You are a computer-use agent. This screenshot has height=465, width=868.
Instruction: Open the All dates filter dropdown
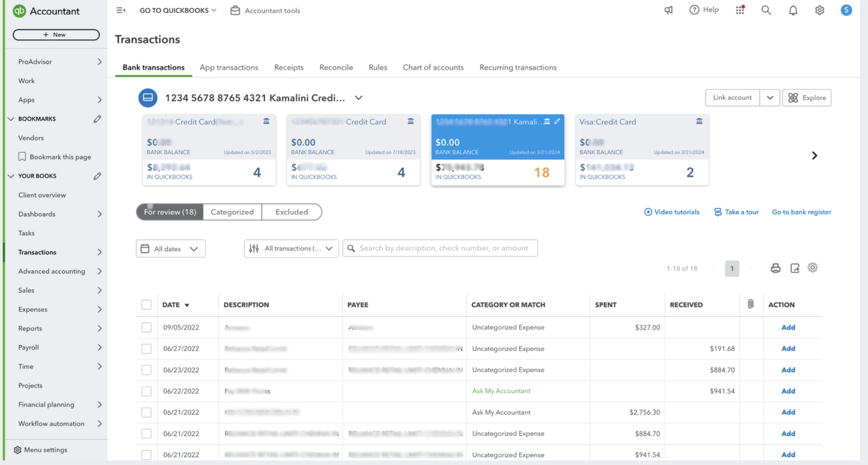[x=170, y=248]
